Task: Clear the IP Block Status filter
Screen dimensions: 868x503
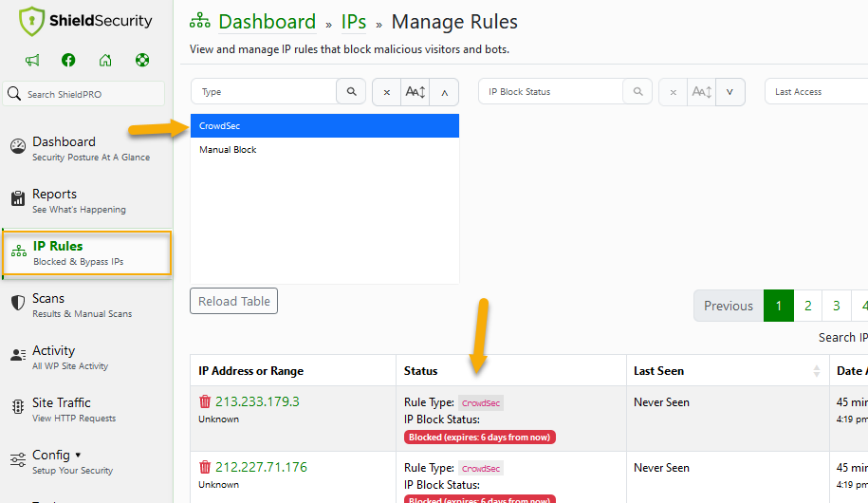Action: coord(673,92)
